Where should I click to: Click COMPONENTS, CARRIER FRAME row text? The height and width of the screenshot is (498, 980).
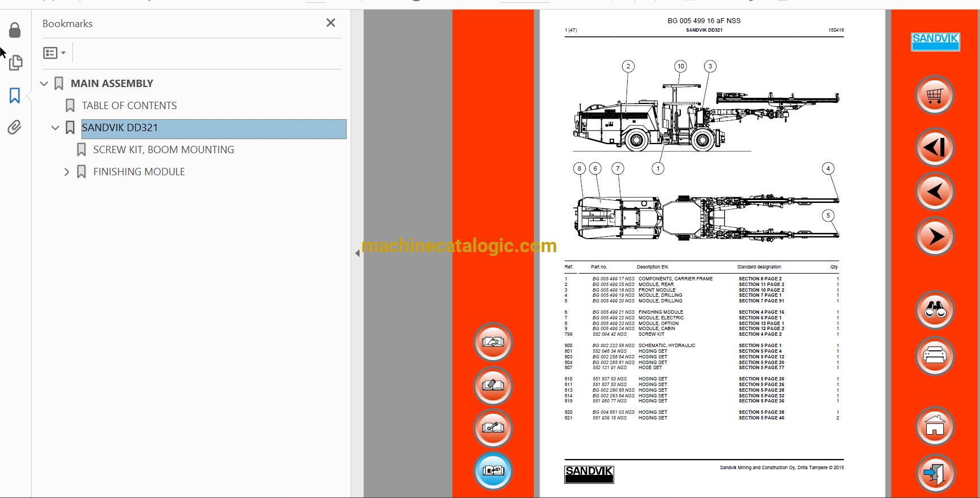point(676,279)
